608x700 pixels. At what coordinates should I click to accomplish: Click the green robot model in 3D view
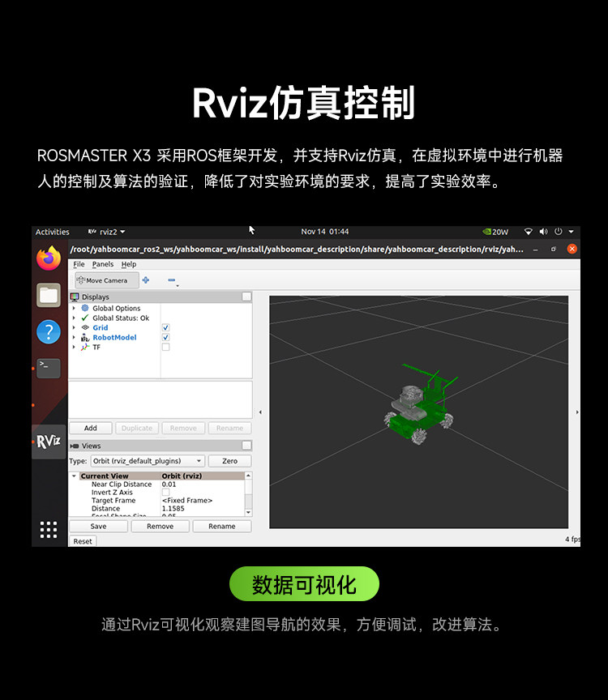tap(419, 405)
